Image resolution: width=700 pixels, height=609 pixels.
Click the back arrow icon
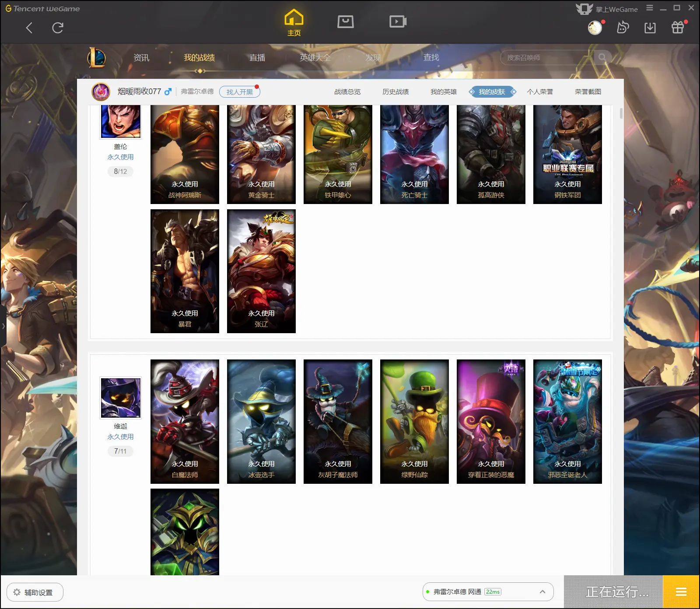tap(29, 28)
